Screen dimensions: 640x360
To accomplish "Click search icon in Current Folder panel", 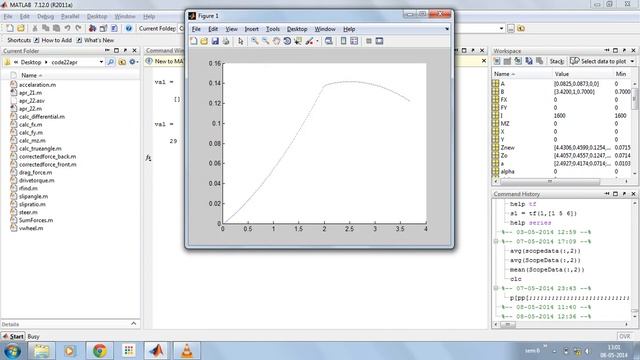I will 111,62.
